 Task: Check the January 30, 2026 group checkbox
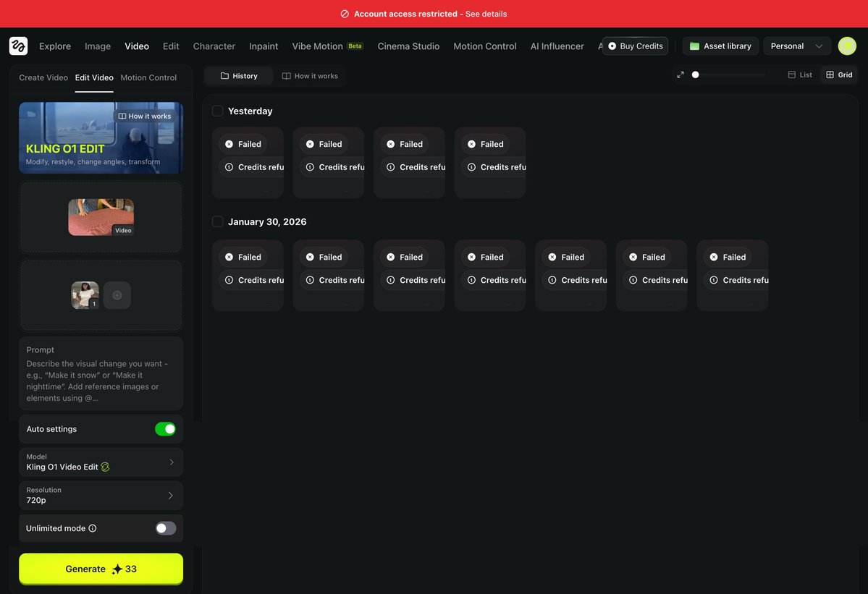point(218,222)
